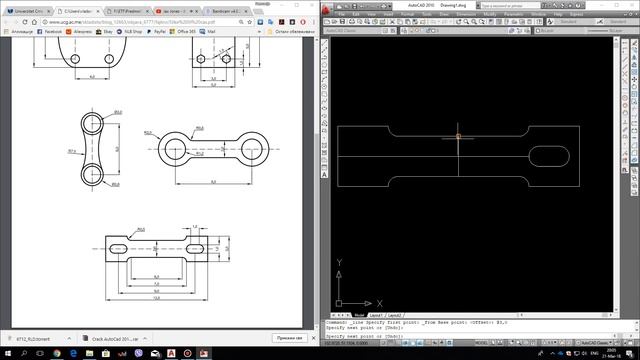Open taskbar search magnifier
The height and width of the screenshot is (360, 640).
tap(24, 353)
